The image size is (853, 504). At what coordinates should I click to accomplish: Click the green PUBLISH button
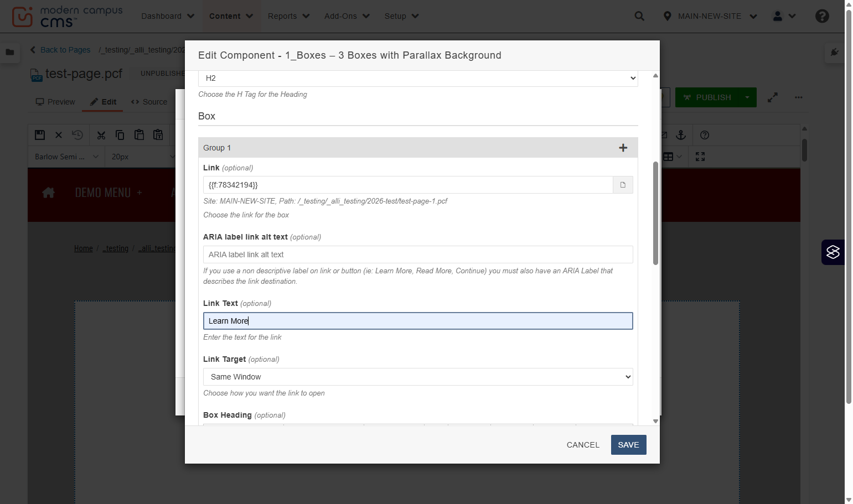click(x=707, y=97)
